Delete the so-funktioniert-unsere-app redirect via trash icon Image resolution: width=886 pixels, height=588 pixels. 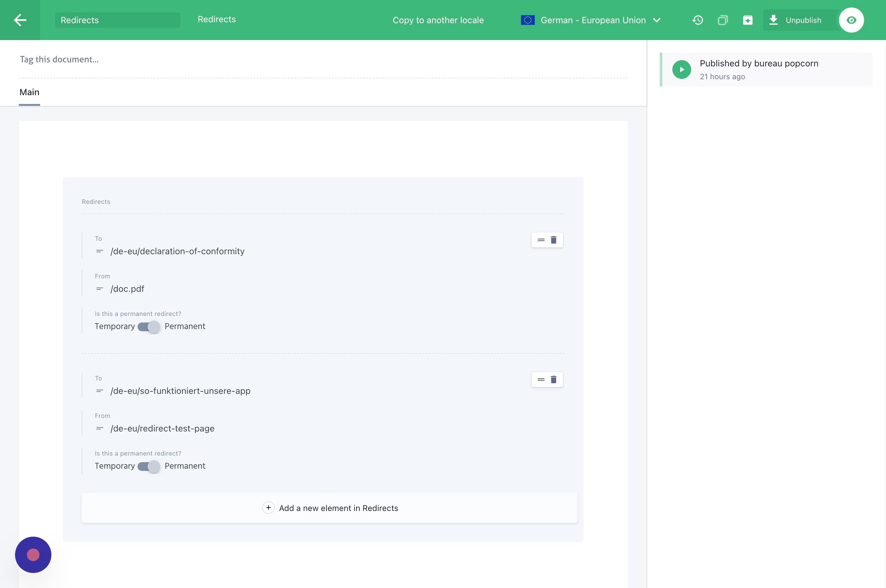click(554, 379)
